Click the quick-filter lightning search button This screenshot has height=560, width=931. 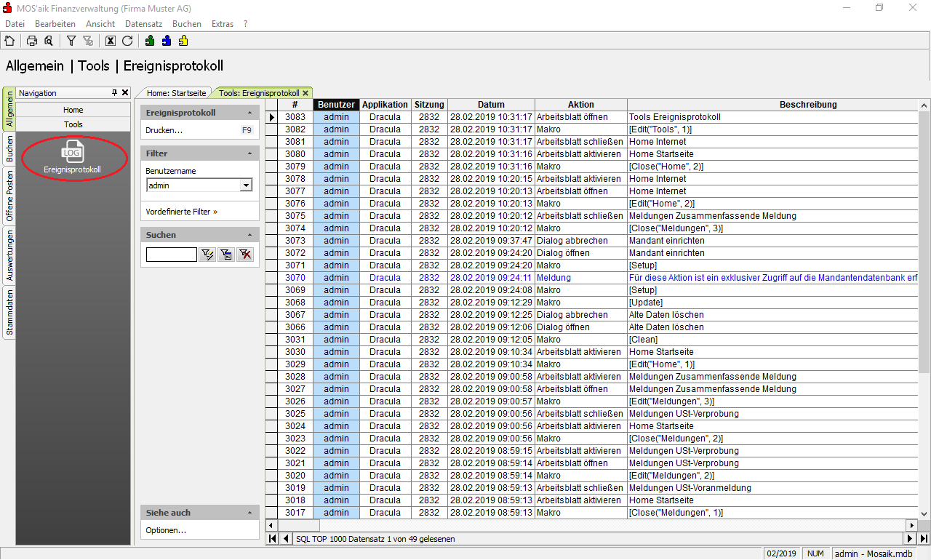[207, 254]
